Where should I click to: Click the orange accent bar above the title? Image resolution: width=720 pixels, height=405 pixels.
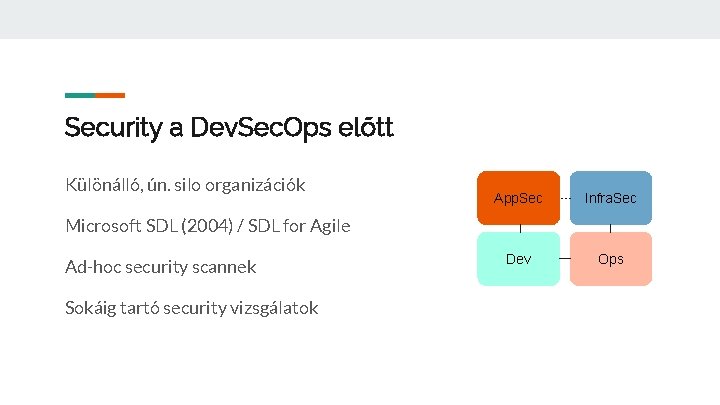(110, 95)
